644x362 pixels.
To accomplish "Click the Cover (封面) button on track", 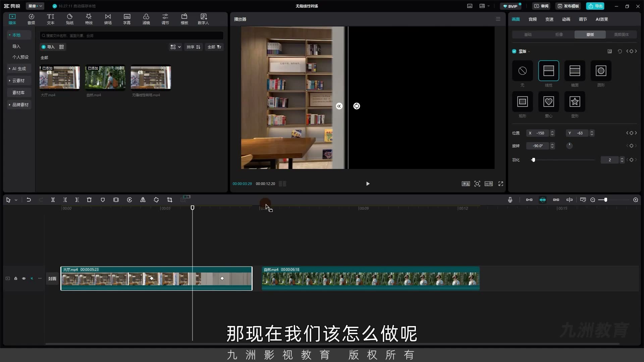I will coord(52,279).
